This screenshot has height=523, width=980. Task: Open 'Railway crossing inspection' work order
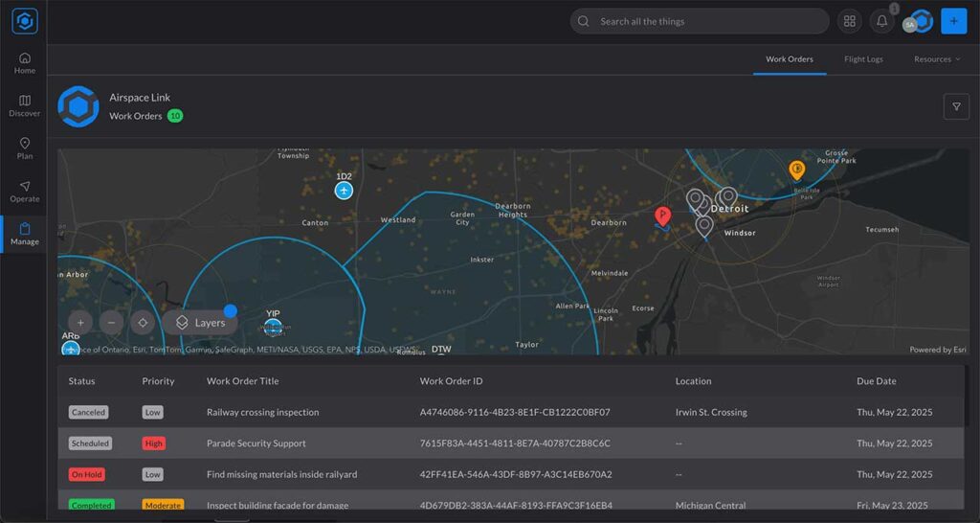pos(262,412)
